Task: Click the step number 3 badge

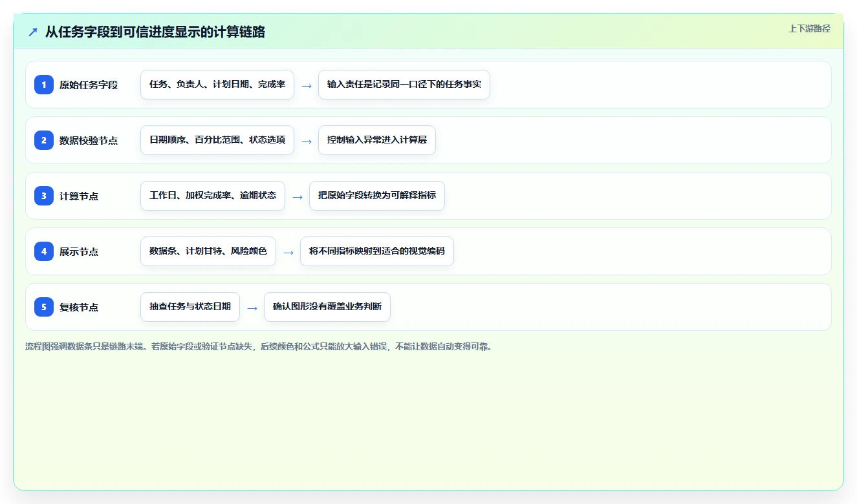Action: pyautogui.click(x=44, y=196)
